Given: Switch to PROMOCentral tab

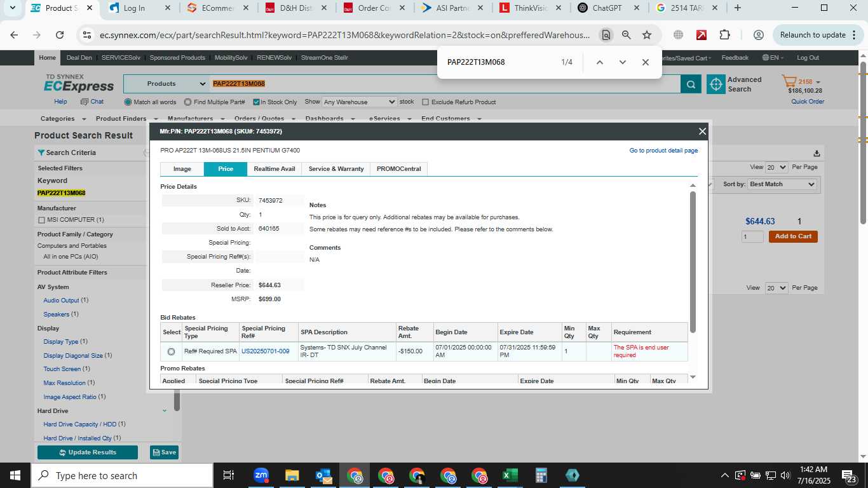Looking at the screenshot, I should (399, 169).
